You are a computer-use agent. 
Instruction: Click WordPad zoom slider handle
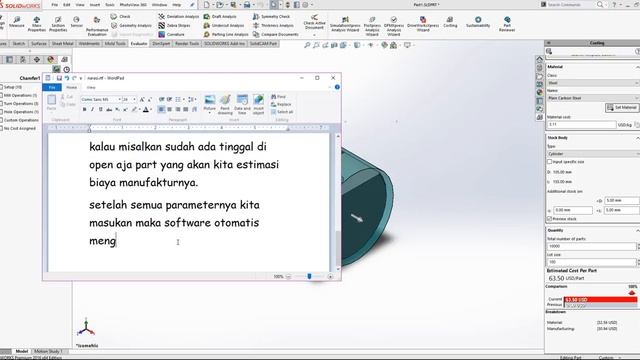tap(309, 276)
